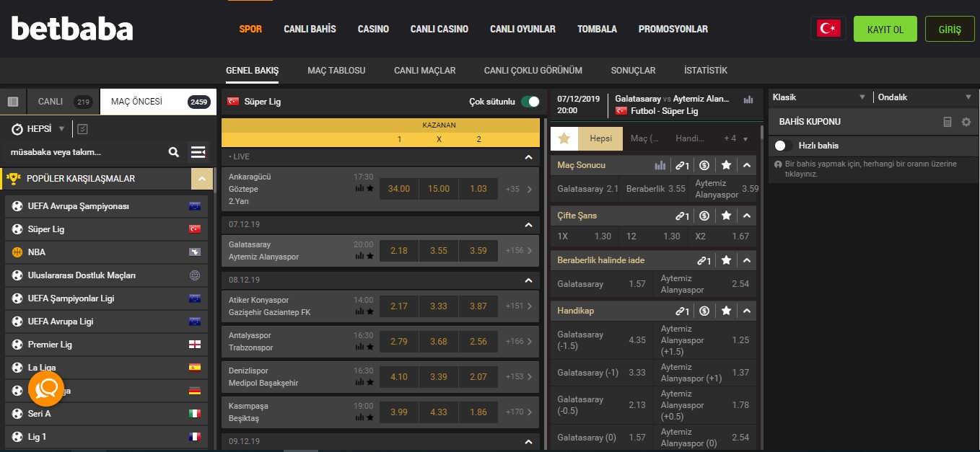Viewport: 980px width, 452px height.
Task: Click the link icon in Beraberlik halinde iade
Action: click(x=704, y=260)
